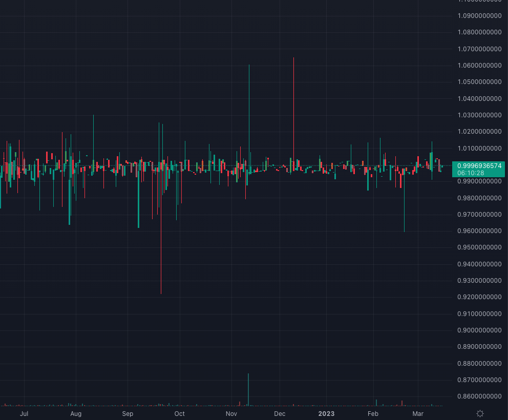
Task: Select the Feb time axis label
Action: point(373,413)
